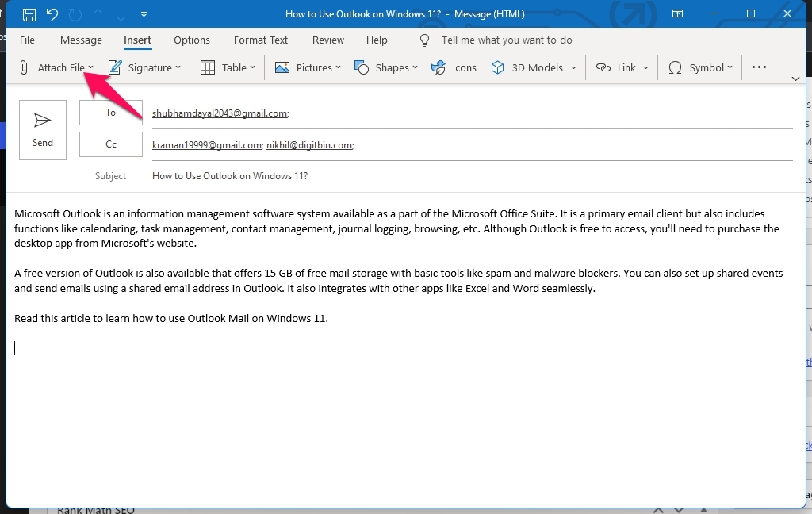Collapse the ribbon using the chevron
812x514 pixels.
[795, 79]
